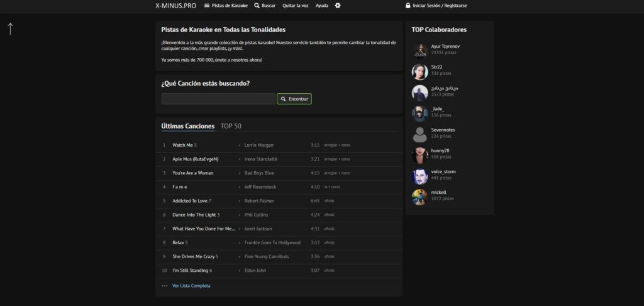Viewport: 644px width, 306px height.
Task: Open Ayur Tsyrenov's avatar
Action: click(419, 50)
